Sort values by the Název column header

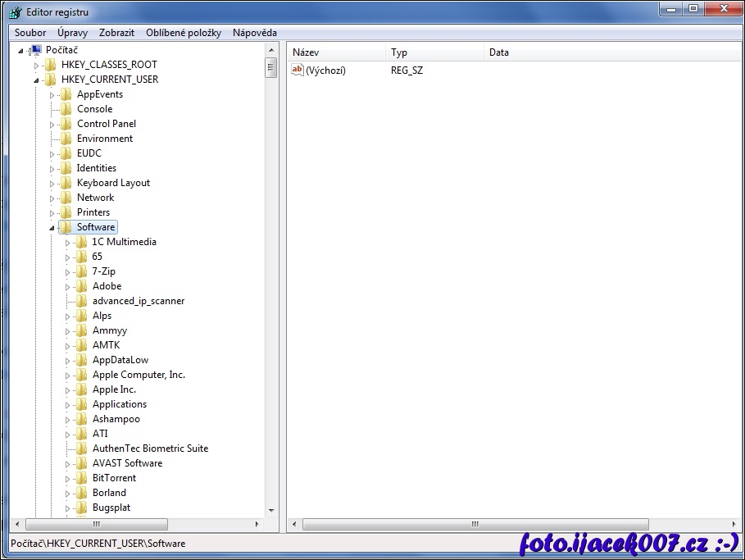tap(336, 52)
